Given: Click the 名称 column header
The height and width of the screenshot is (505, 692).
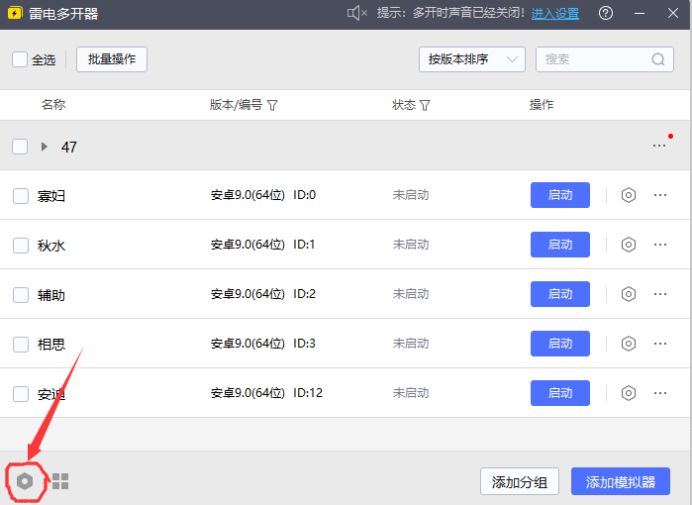Looking at the screenshot, I should [53, 105].
